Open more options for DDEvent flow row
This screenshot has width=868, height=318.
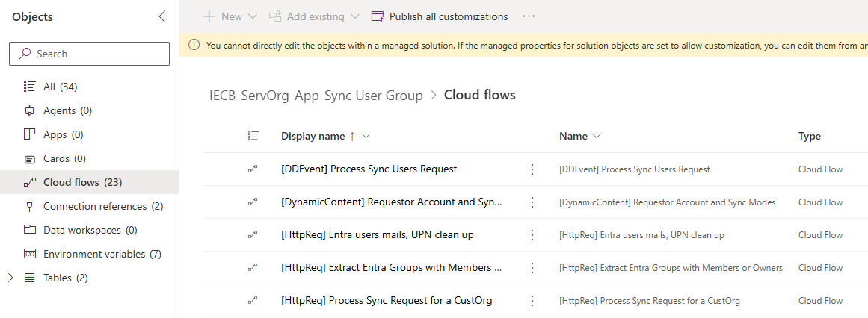[532, 169]
